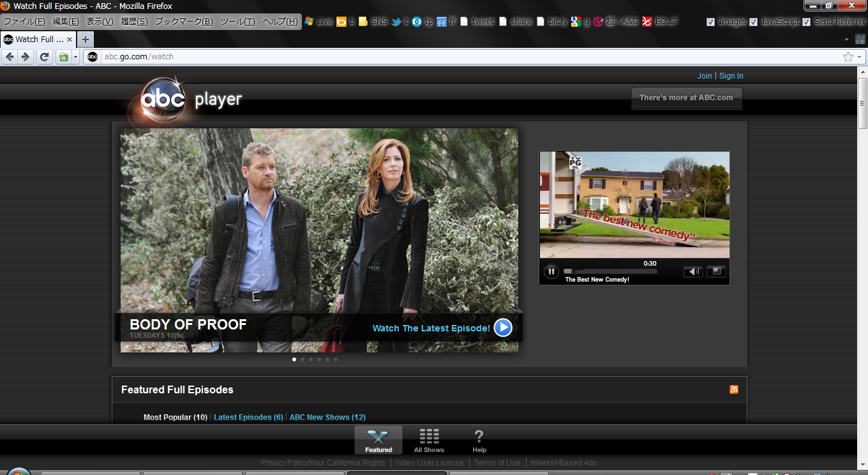Screen dimensions: 868x475
Task: Mute the video player volume
Action: coord(693,271)
